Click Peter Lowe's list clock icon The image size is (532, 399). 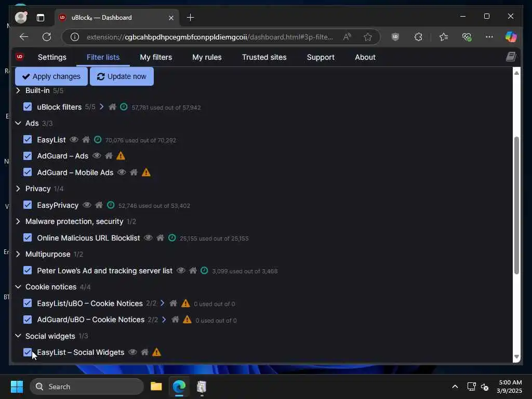coord(204,270)
